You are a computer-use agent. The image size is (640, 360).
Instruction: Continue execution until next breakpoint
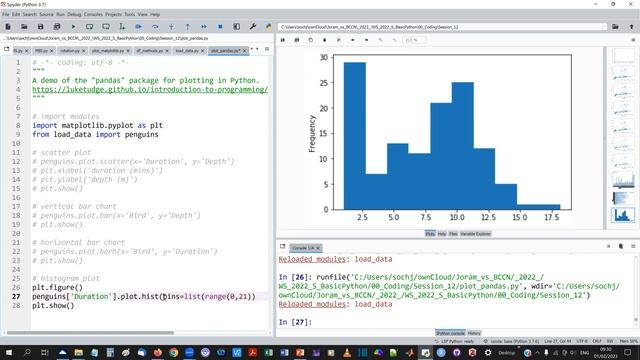tap(204, 27)
